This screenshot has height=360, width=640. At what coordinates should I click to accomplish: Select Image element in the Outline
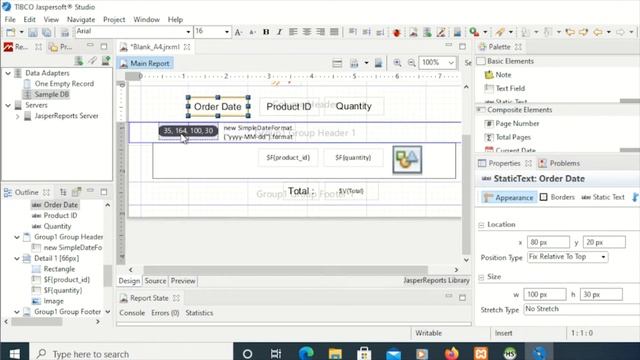point(53,301)
